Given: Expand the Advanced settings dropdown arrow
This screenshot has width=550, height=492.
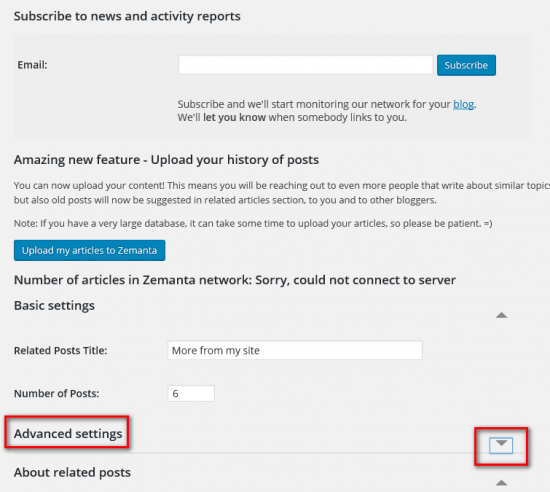Looking at the screenshot, I should 501,445.
